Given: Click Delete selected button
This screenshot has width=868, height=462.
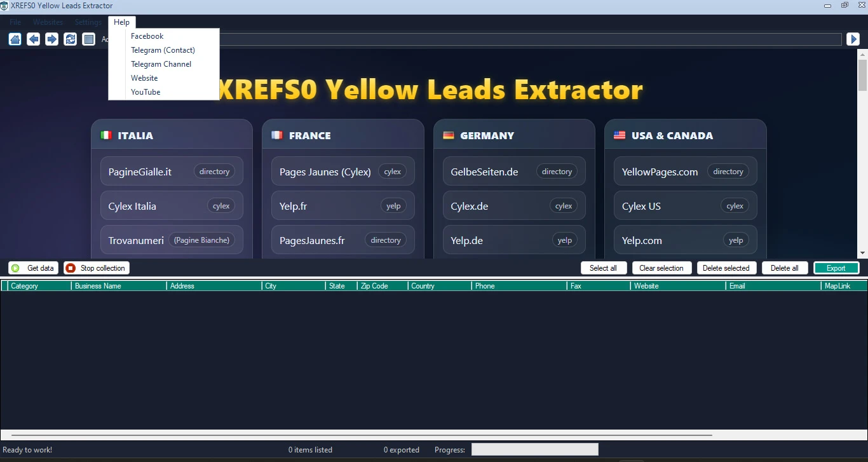Looking at the screenshot, I should [x=727, y=268].
